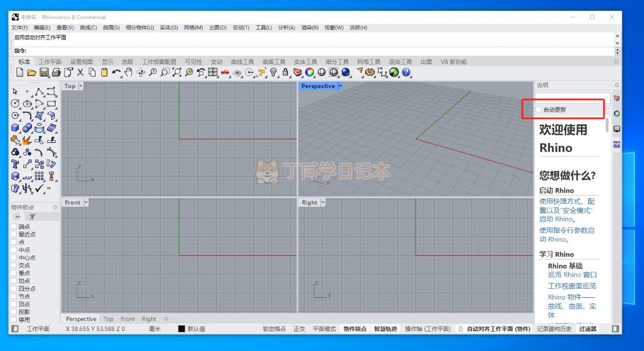
Task: Toggle 正交 mode in the status bar
Action: point(299,329)
